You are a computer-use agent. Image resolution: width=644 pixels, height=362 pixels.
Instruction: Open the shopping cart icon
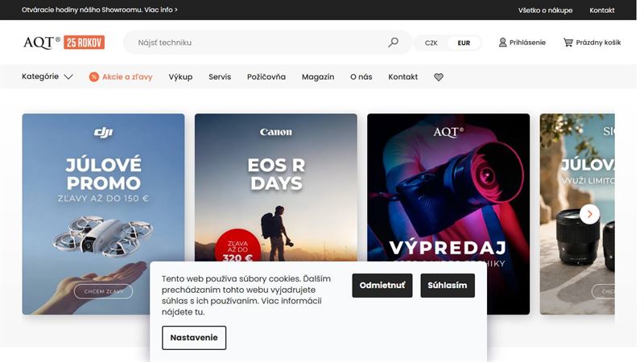(x=568, y=43)
